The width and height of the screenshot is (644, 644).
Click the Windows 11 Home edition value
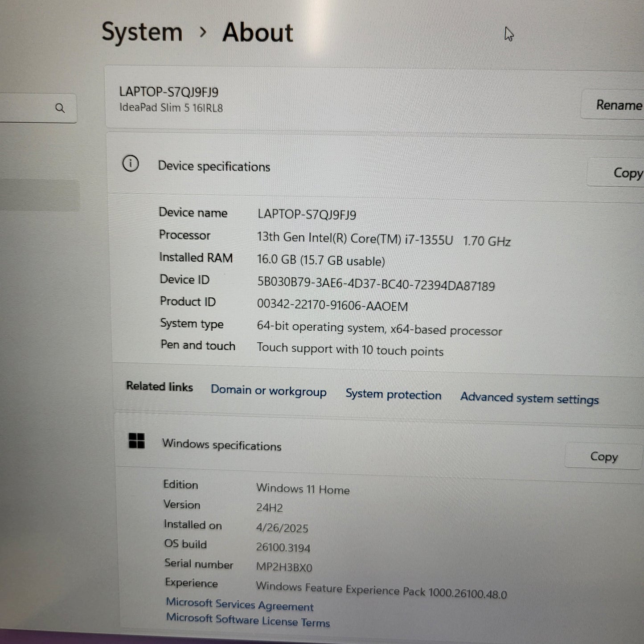point(303,489)
